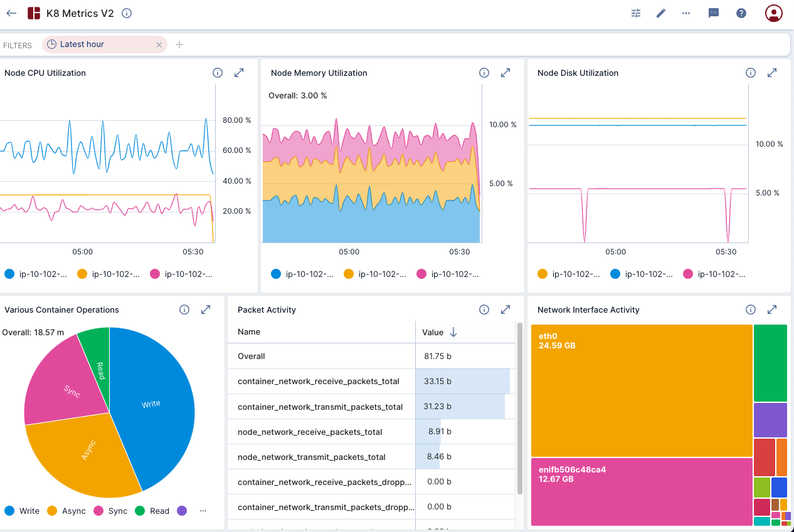Open the user account menu via the avatar
The width and height of the screenshot is (794, 532).
pyautogui.click(x=773, y=13)
